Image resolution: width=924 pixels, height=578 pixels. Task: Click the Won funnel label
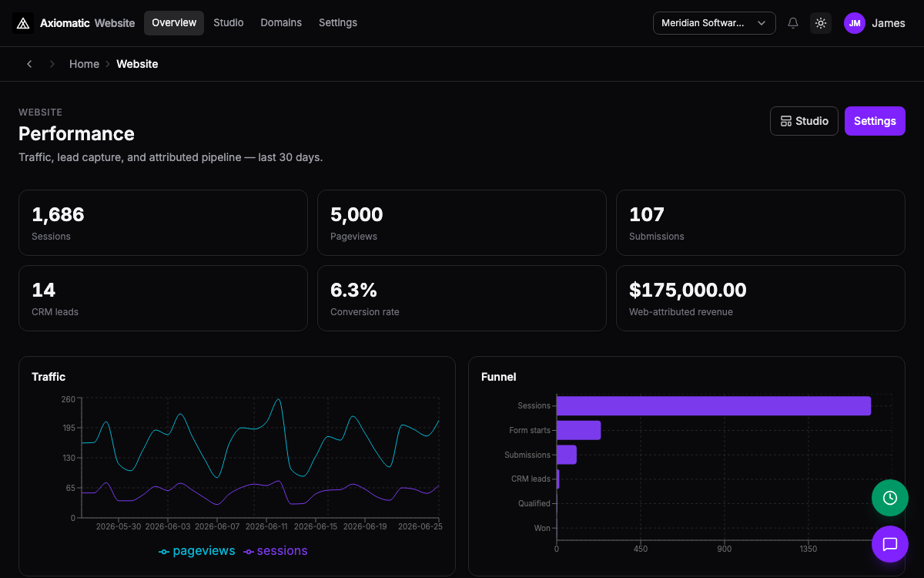pos(543,528)
